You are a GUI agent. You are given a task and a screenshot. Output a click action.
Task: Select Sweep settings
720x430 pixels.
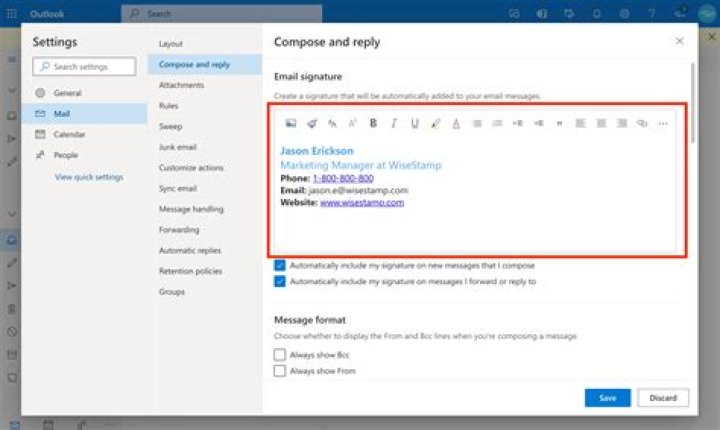click(x=205, y=126)
